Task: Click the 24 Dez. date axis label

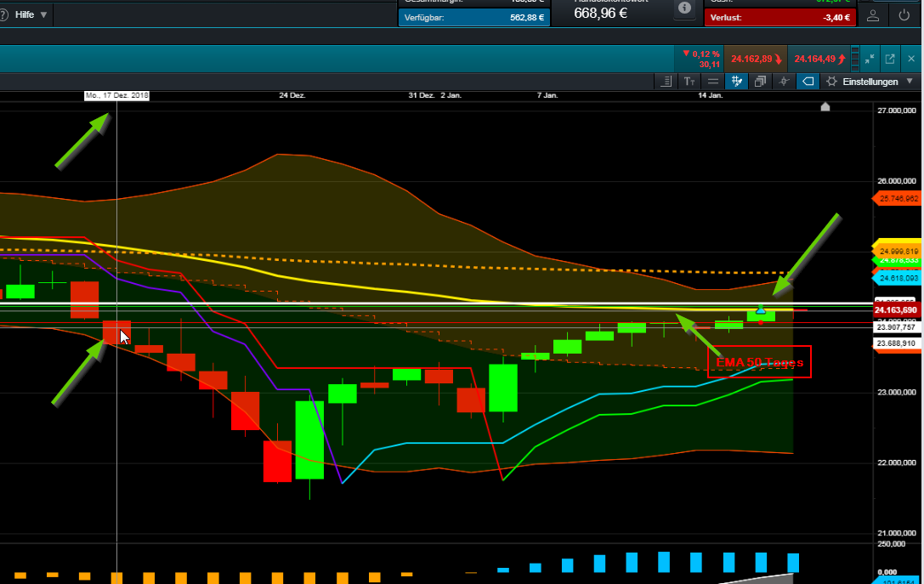Action: tap(292, 95)
